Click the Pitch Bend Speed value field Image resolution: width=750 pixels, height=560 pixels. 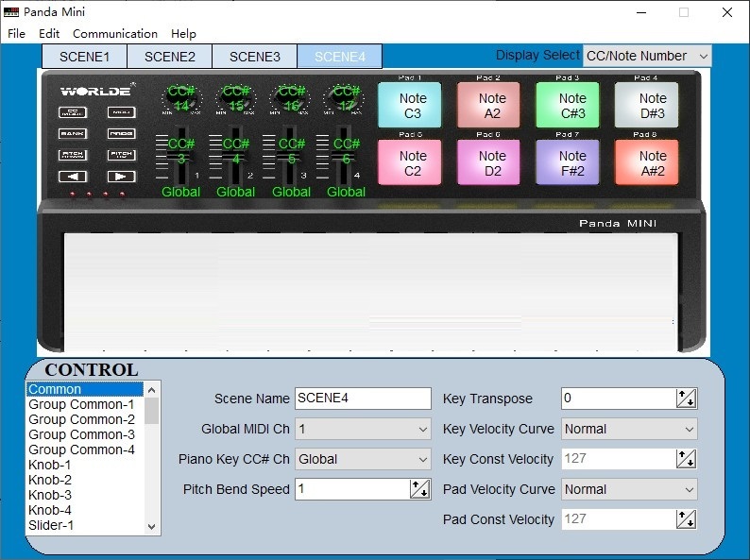(x=352, y=489)
